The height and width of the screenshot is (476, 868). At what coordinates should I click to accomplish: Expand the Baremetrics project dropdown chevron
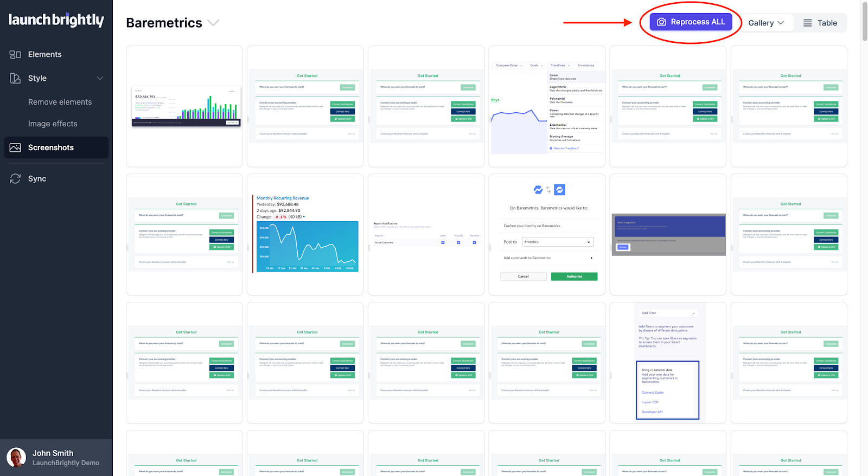[213, 23]
